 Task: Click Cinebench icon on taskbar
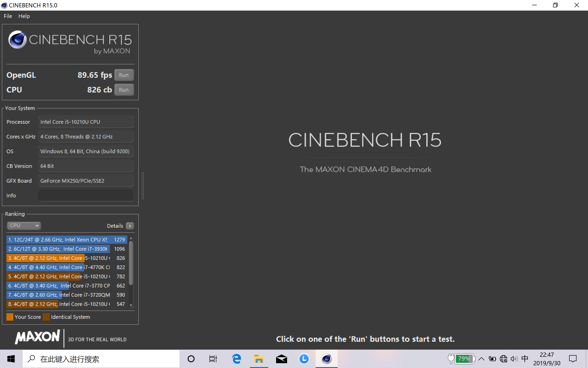(327, 359)
